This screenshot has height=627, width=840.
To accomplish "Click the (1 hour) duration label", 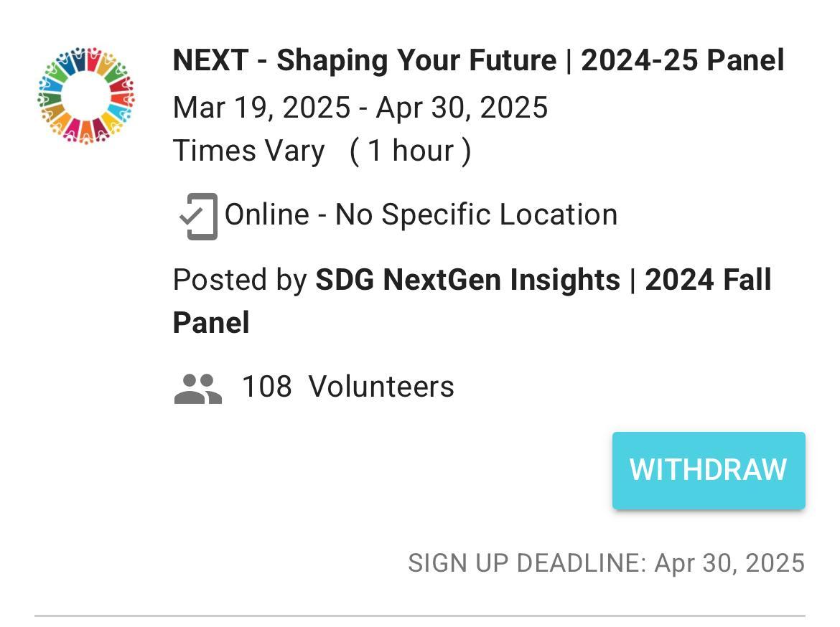I will (x=410, y=151).
